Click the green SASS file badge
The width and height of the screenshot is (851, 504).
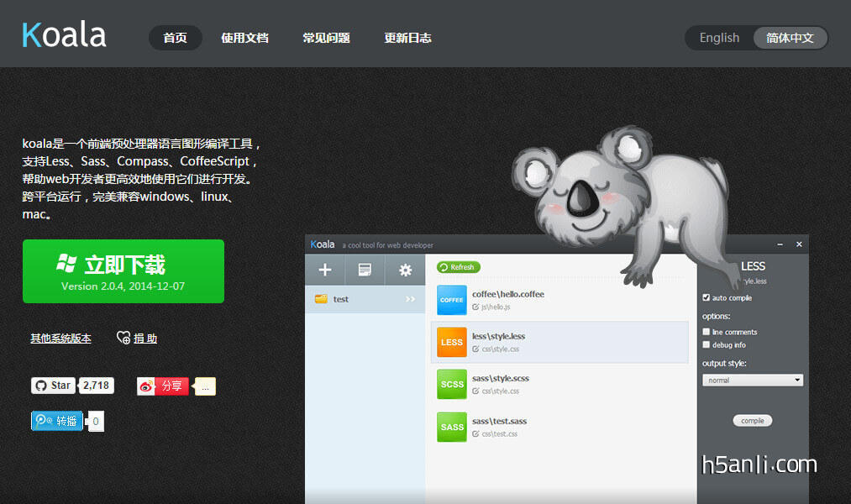click(x=452, y=427)
